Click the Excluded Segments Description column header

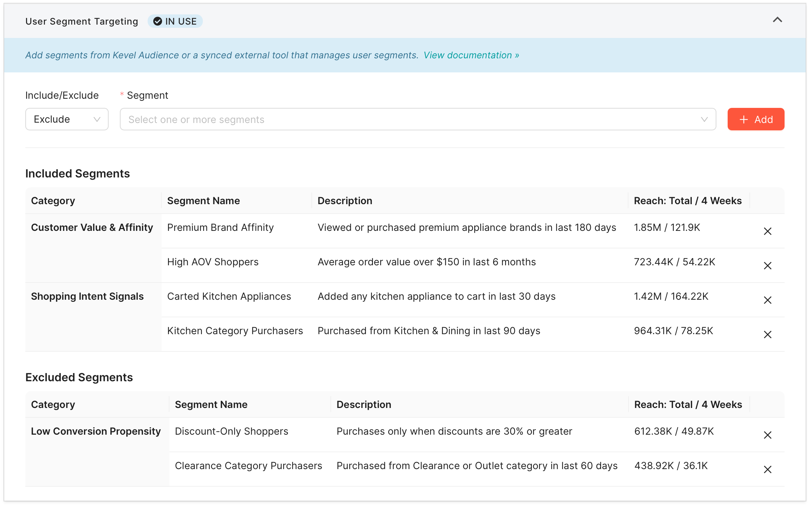point(364,404)
